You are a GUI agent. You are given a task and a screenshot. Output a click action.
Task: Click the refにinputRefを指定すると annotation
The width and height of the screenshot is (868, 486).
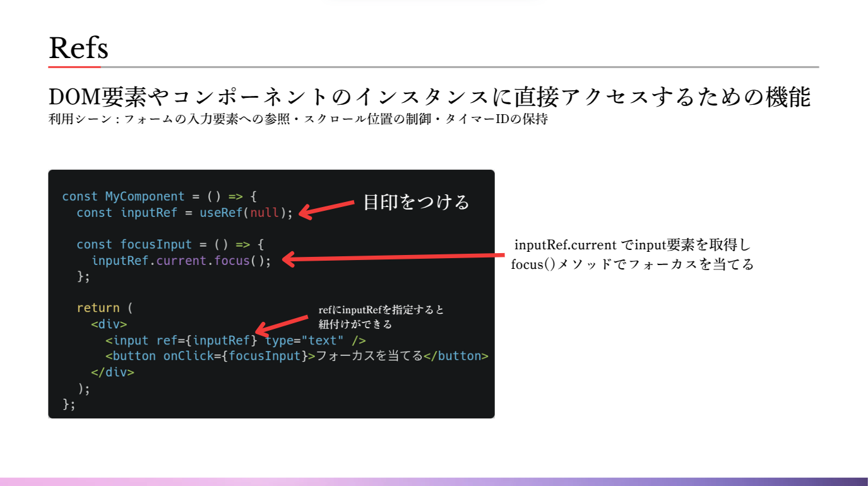pos(380,310)
